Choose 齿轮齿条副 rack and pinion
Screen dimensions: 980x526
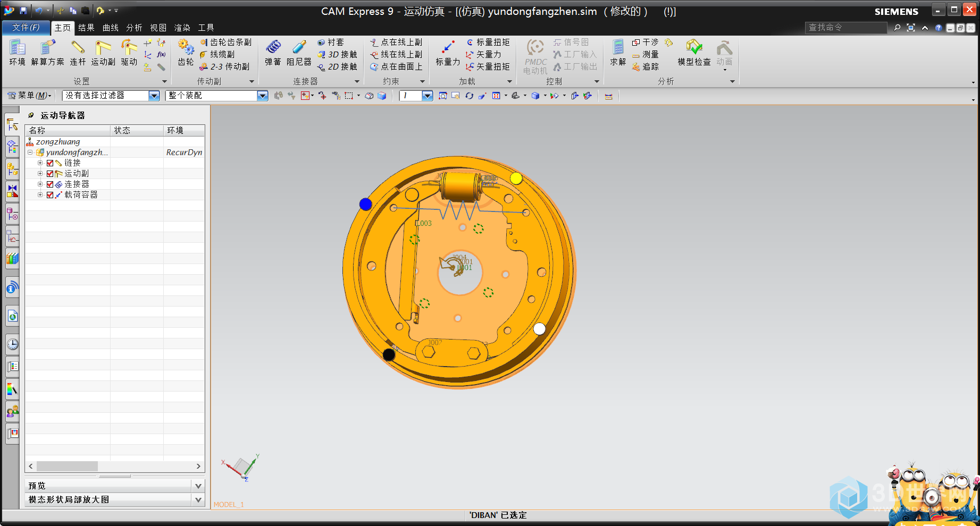(225, 42)
